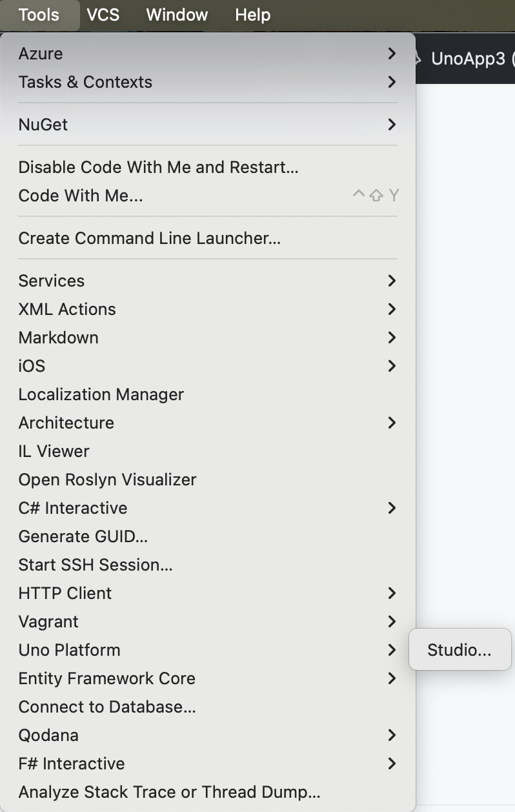Launch the Localization Manager
Screen dimensions: 515x812
point(101,394)
